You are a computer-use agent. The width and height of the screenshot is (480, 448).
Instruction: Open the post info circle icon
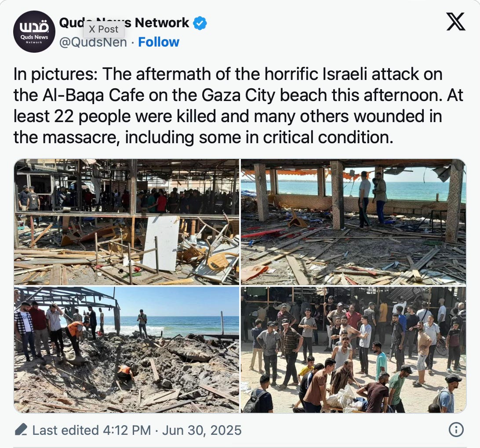[x=456, y=430]
